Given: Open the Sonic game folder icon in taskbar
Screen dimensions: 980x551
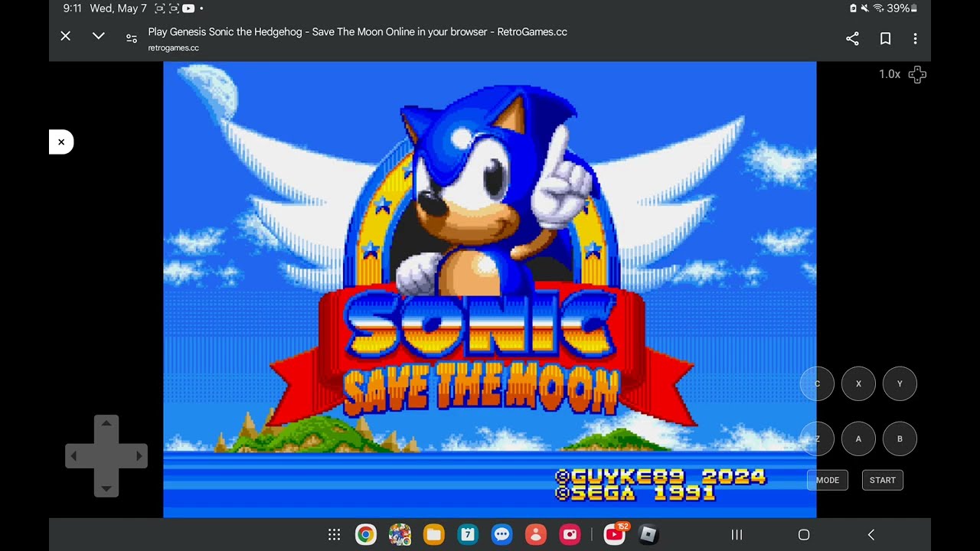Looking at the screenshot, I should tap(400, 535).
